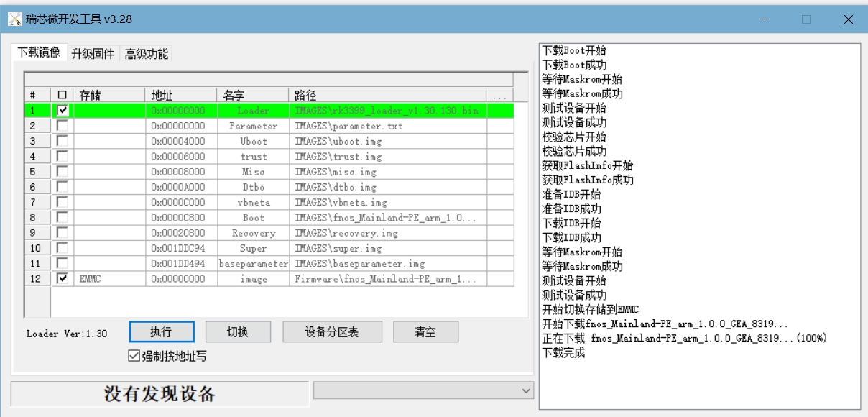Select the IMAGES\recovery.img path cell
Image resolution: width=868 pixels, height=417 pixels.
coord(388,233)
